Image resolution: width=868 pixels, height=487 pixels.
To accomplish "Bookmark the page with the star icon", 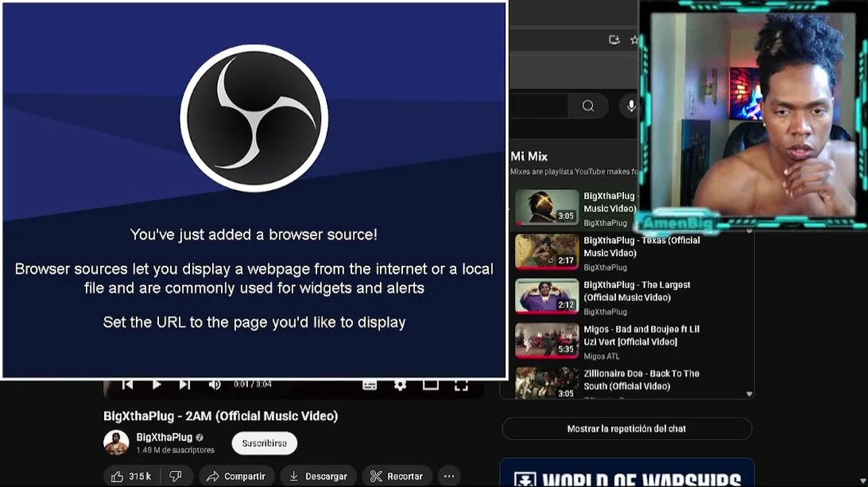I will pyautogui.click(x=634, y=40).
